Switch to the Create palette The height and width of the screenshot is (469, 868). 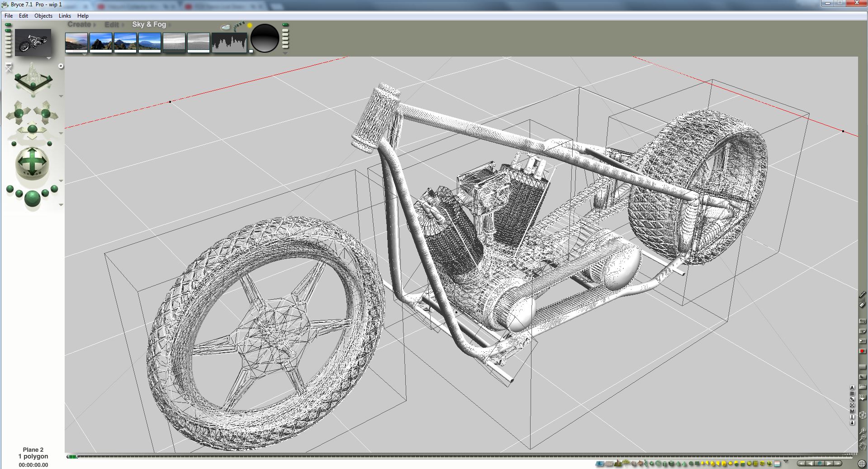(79, 24)
